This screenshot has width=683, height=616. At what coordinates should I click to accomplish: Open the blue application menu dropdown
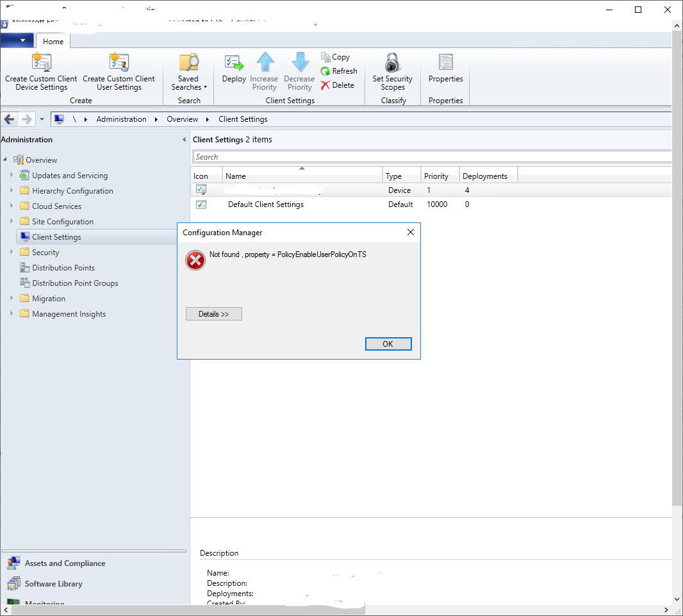pos(17,40)
